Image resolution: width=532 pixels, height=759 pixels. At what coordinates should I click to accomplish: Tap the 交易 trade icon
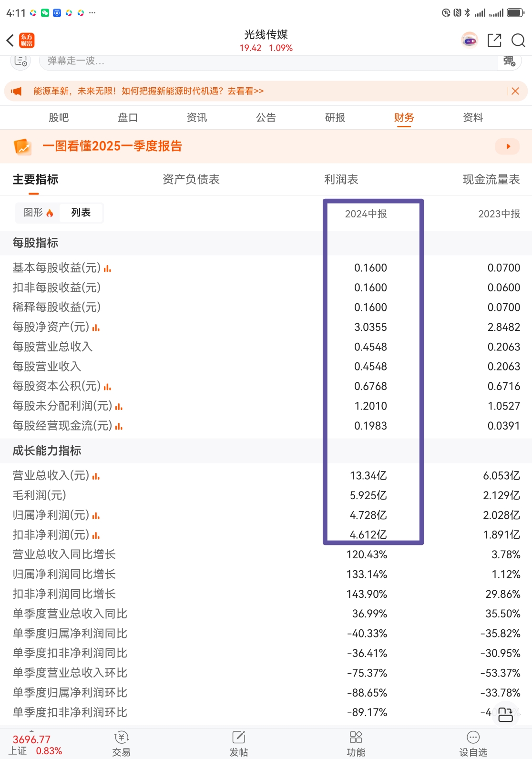[122, 738]
